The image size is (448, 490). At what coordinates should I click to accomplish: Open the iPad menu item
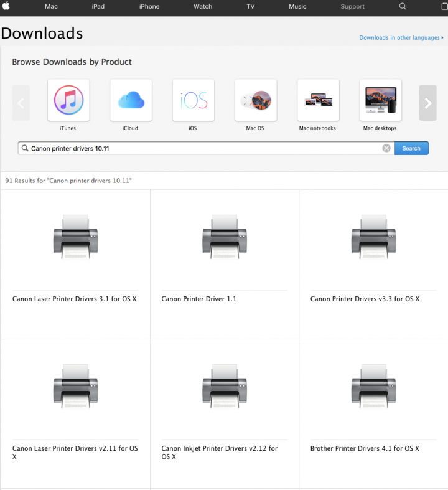coord(98,7)
